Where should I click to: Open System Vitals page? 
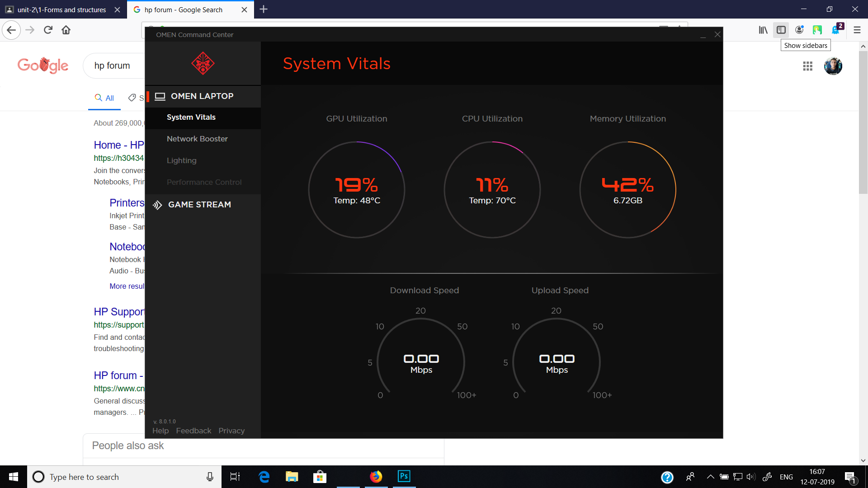click(203, 117)
